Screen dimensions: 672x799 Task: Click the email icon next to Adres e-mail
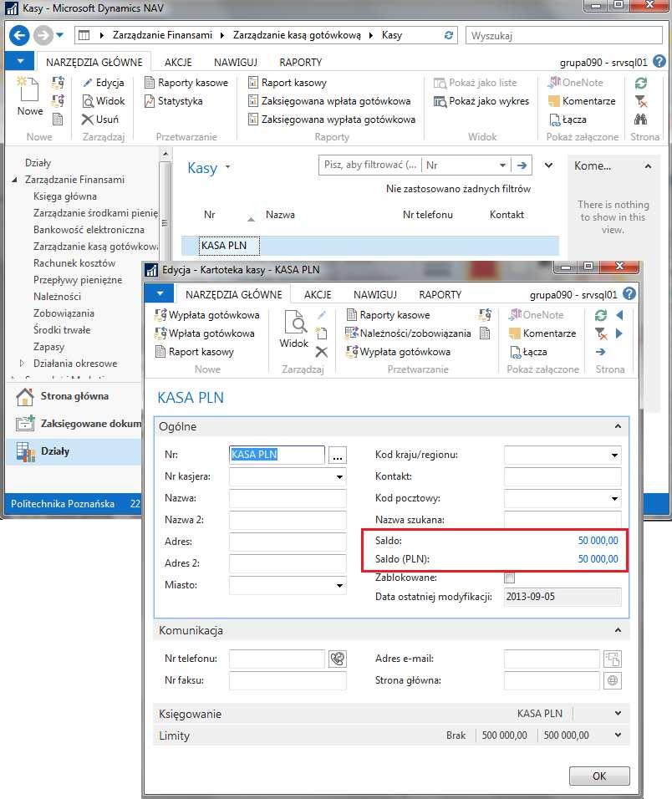click(x=613, y=659)
